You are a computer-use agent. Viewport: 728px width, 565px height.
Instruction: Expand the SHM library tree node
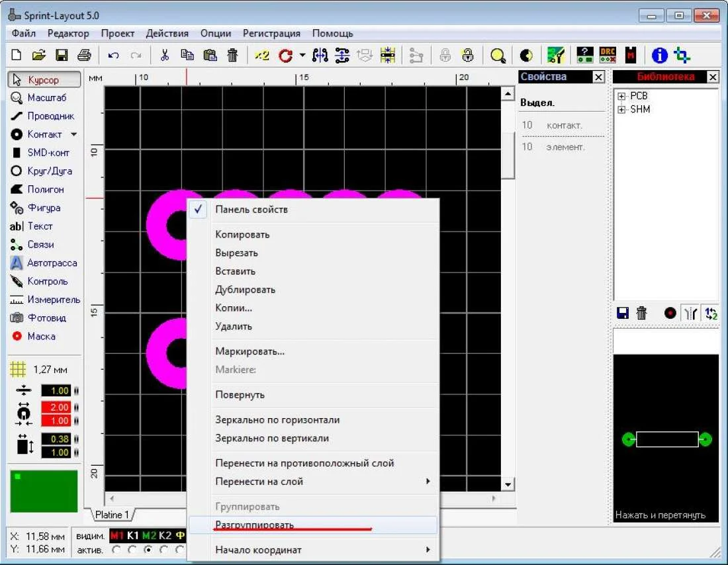621,110
